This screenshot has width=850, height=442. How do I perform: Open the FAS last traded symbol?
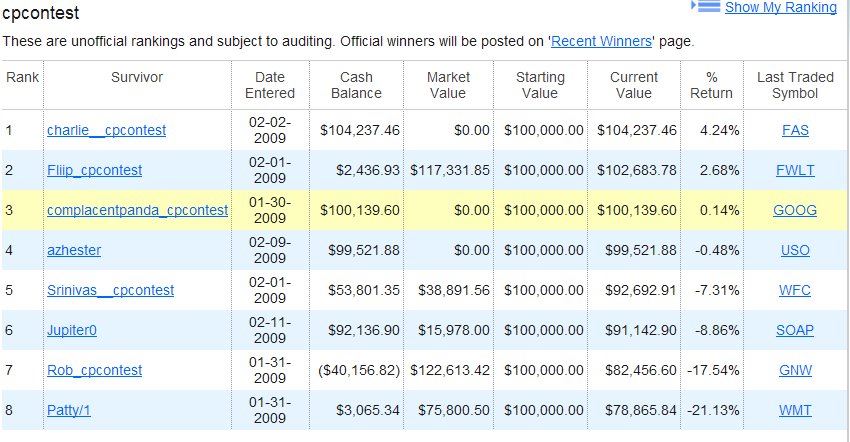pos(795,130)
